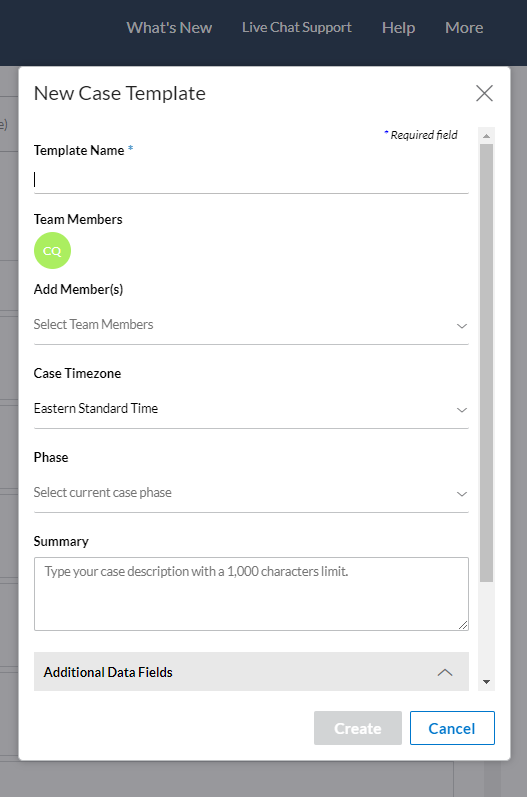Open the Select Team Members dropdown
Screen dimensions: 527x797
point(251,325)
